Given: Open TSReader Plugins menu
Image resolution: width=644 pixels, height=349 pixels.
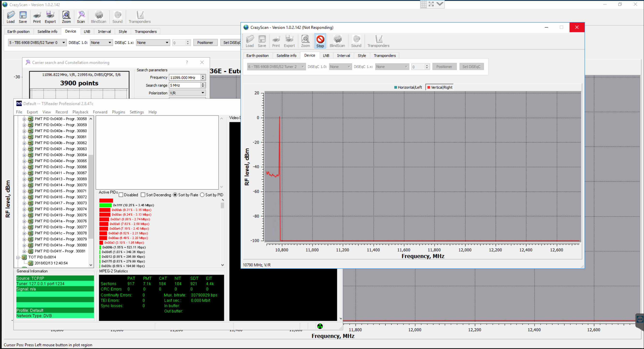Looking at the screenshot, I should coord(118,112).
